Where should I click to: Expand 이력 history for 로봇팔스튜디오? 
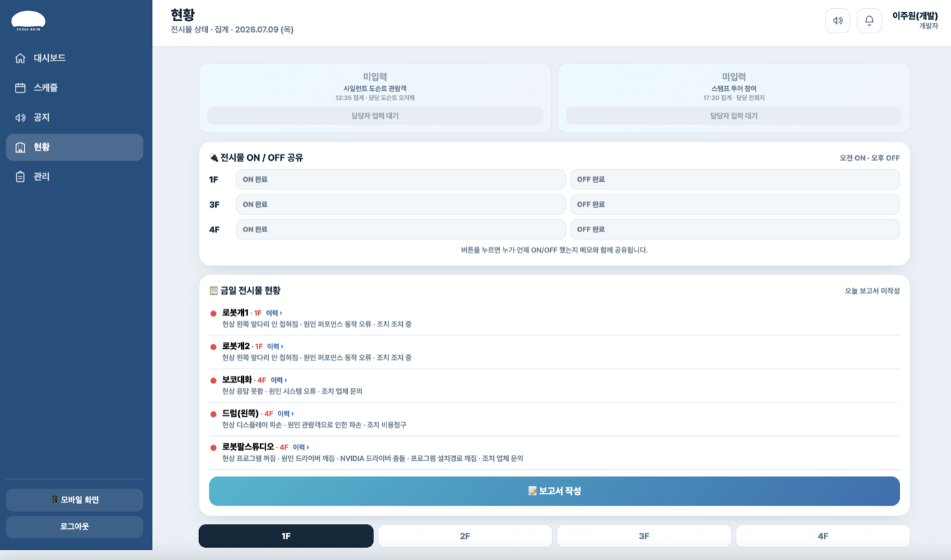tap(301, 447)
